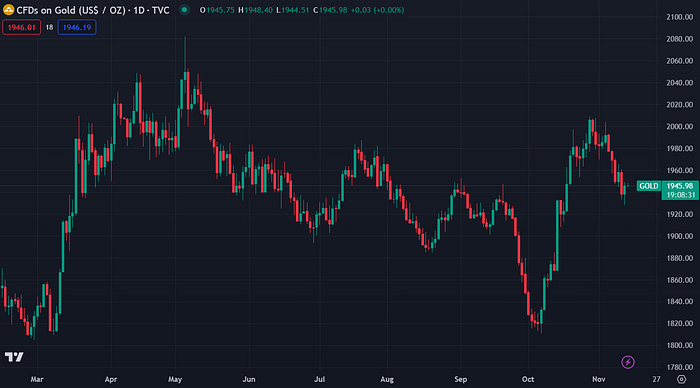Click the 1820.00 price axis label
The width and height of the screenshot is (700, 388).
(x=679, y=323)
